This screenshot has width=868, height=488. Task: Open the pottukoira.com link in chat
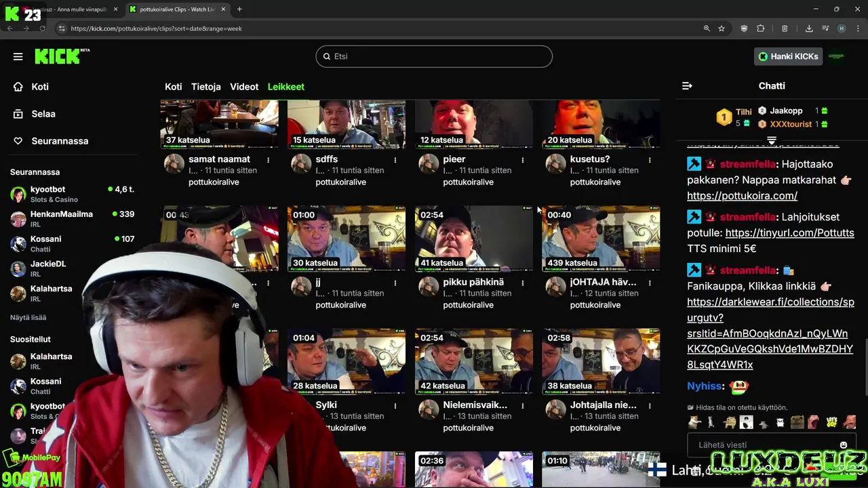click(742, 196)
